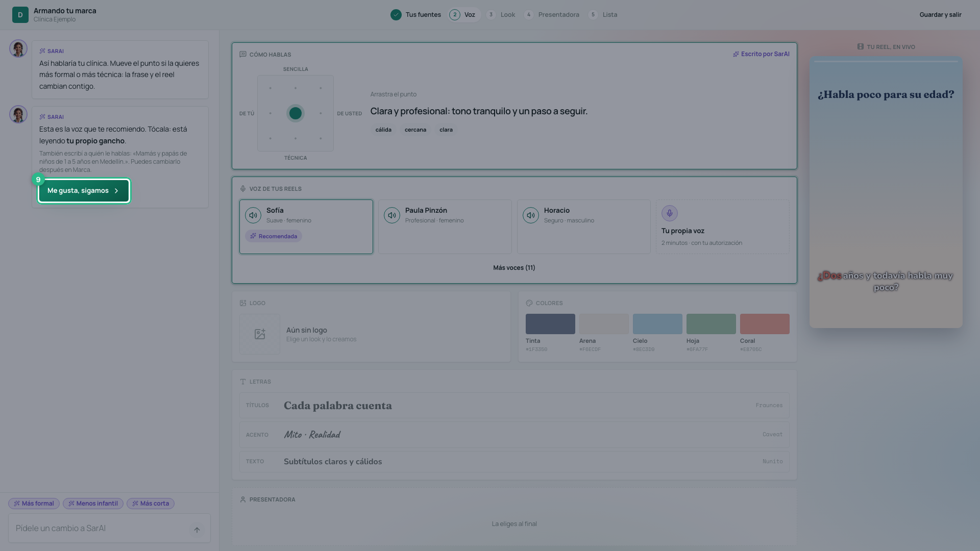The width and height of the screenshot is (980, 551).
Task: Expand Más voces (11) list
Action: [x=514, y=268]
